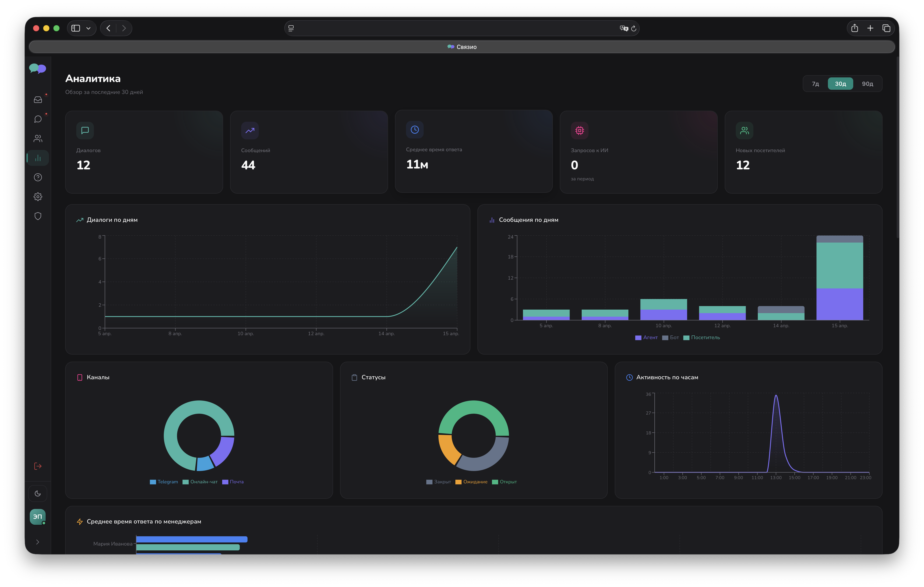Click the 30д period button
Screen dimensions: 924x587
[x=840, y=84]
